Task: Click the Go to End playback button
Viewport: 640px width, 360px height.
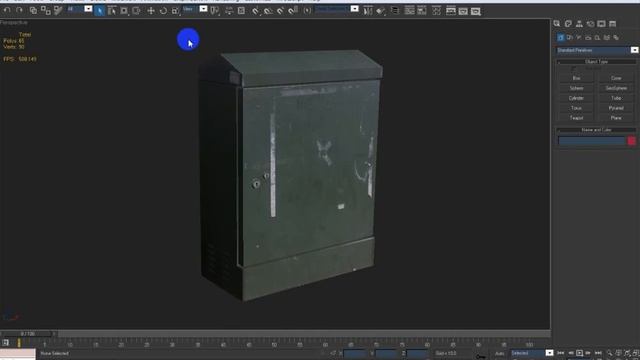Action: 598,353
